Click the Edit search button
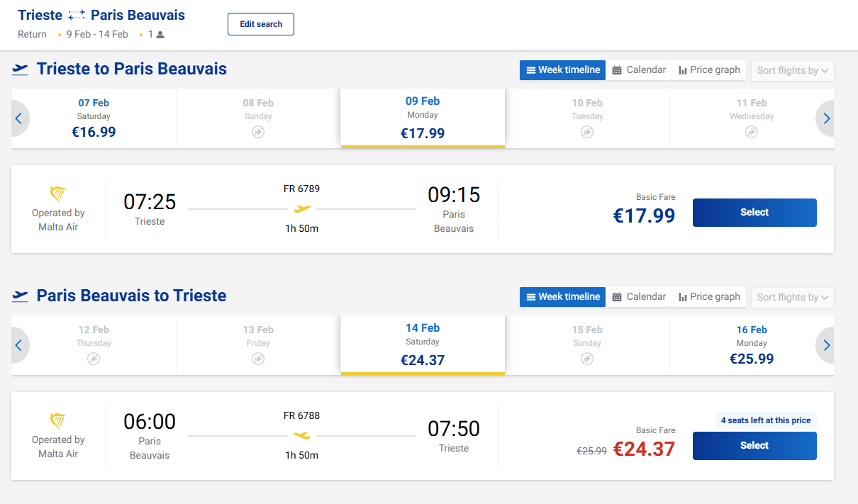Image resolution: width=858 pixels, height=504 pixels. (260, 24)
